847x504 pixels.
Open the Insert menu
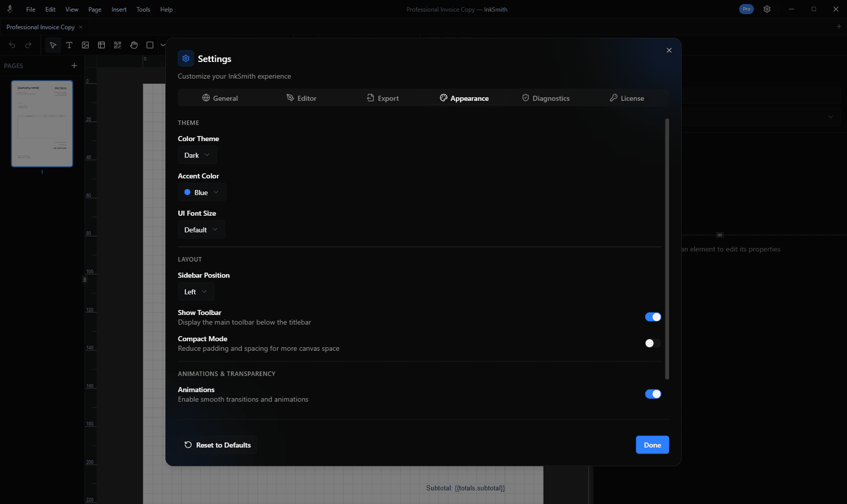pos(119,10)
